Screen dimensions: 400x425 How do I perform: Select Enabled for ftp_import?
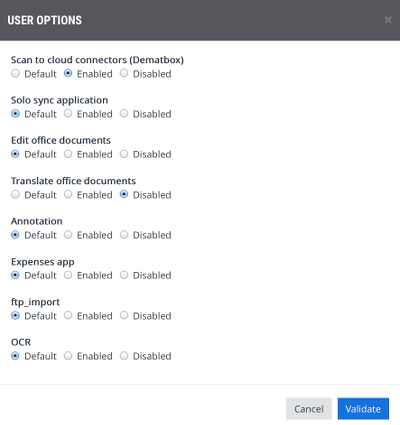(68, 315)
